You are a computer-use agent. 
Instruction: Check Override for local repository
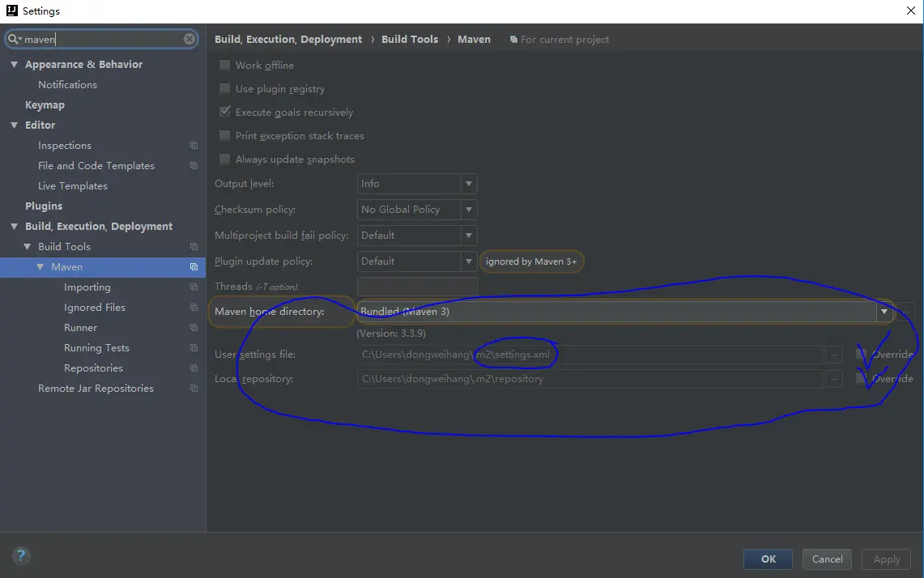point(861,378)
